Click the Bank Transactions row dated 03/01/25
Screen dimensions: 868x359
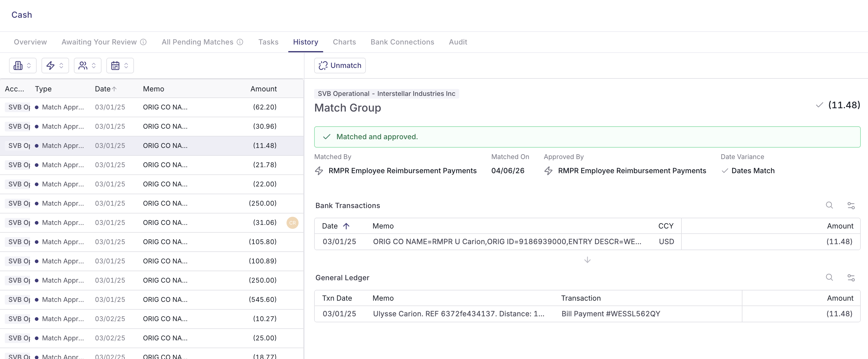point(587,241)
